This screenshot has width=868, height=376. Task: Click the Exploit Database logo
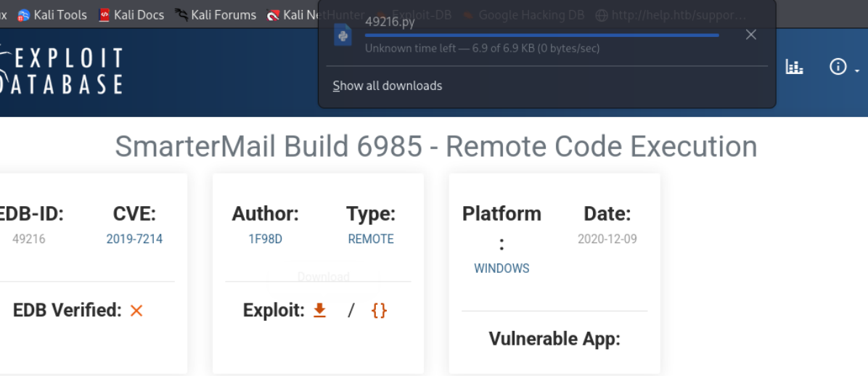click(62, 70)
